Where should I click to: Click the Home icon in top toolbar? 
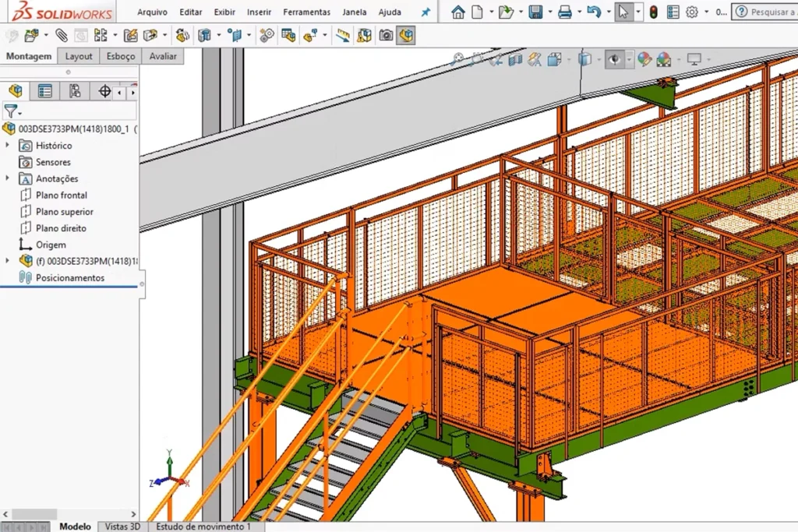point(458,12)
